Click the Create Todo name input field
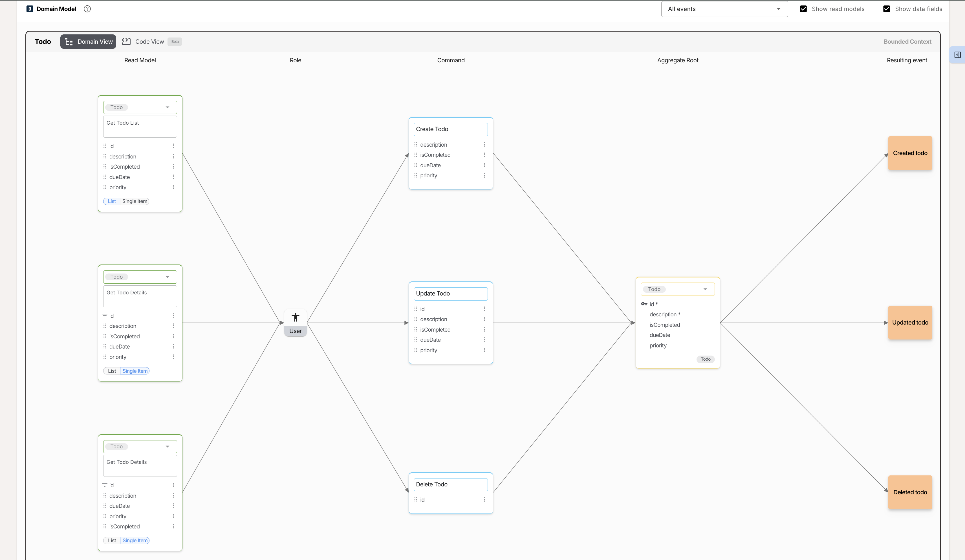The width and height of the screenshot is (965, 560). point(450,129)
